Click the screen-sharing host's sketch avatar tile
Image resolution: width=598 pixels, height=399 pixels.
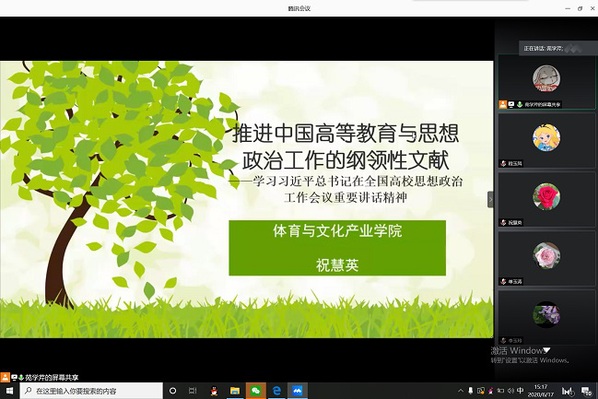[x=547, y=82]
